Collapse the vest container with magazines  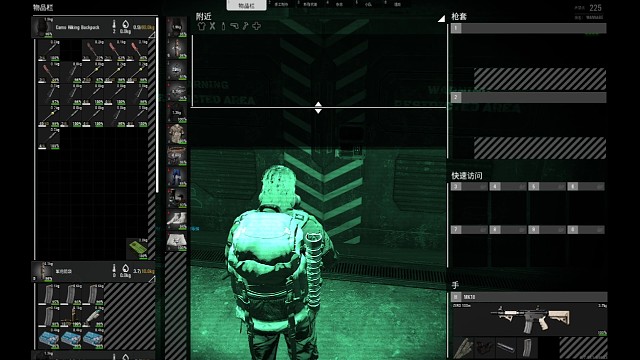pyautogui.click(x=151, y=279)
